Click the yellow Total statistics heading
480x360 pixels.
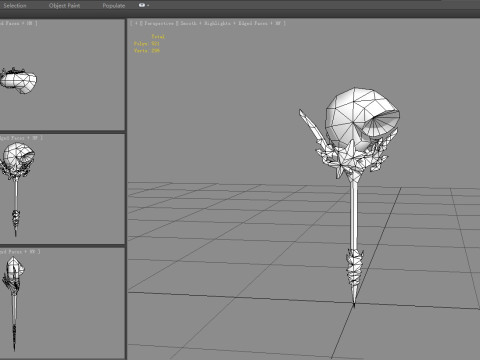pos(158,37)
